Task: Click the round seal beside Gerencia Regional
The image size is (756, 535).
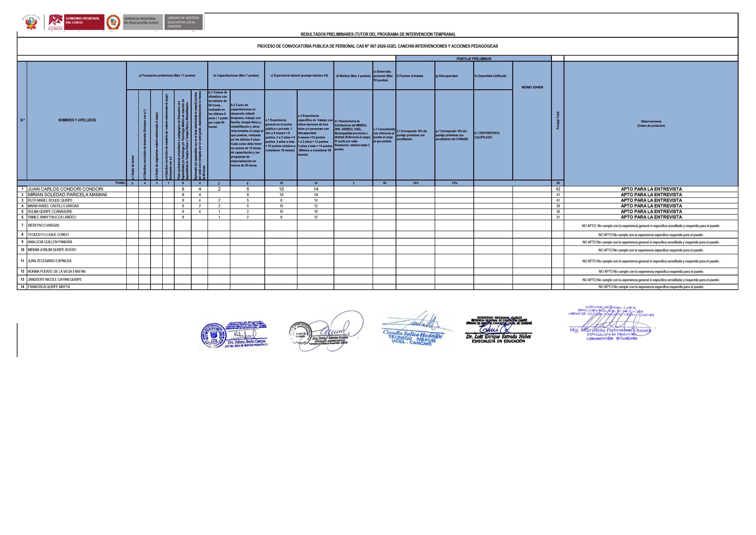Action: pyautogui.click(x=114, y=22)
